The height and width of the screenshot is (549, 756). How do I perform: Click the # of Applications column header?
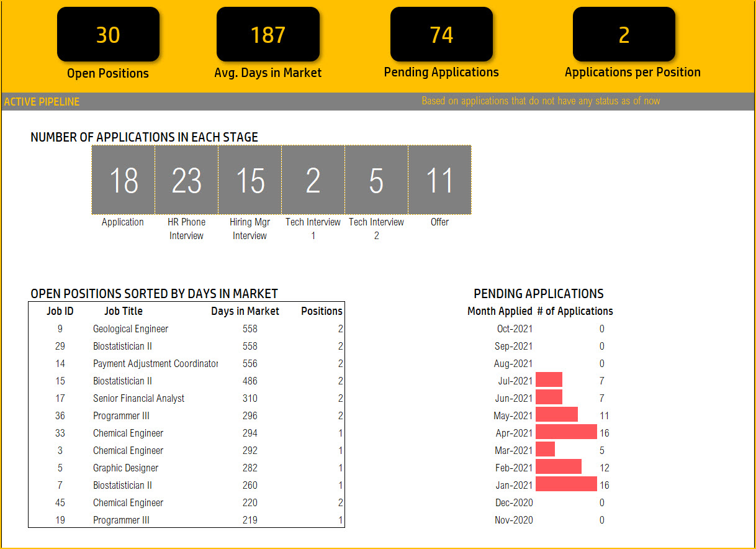point(575,311)
